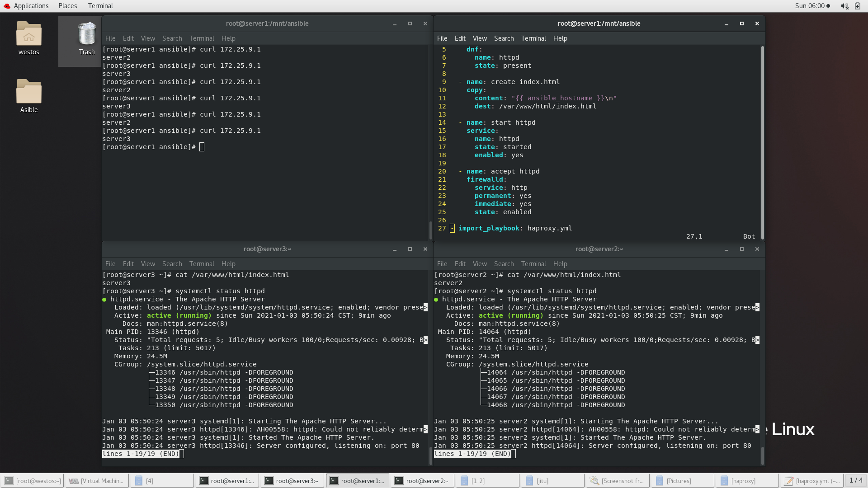The height and width of the screenshot is (488, 868).
Task: Open Help menu in server3 terminal
Action: click(228, 264)
